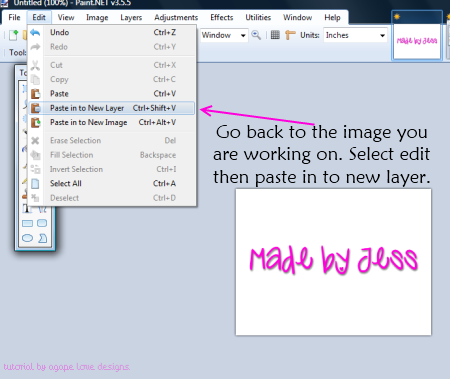Toggle the pixel grid icon

pos(275,35)
